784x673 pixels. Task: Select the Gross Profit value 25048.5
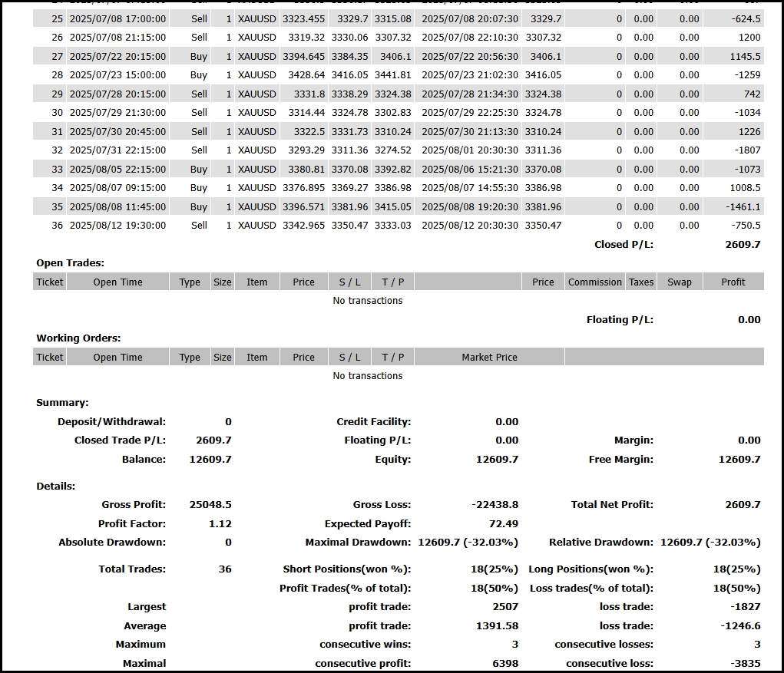[x=210, y=505]
